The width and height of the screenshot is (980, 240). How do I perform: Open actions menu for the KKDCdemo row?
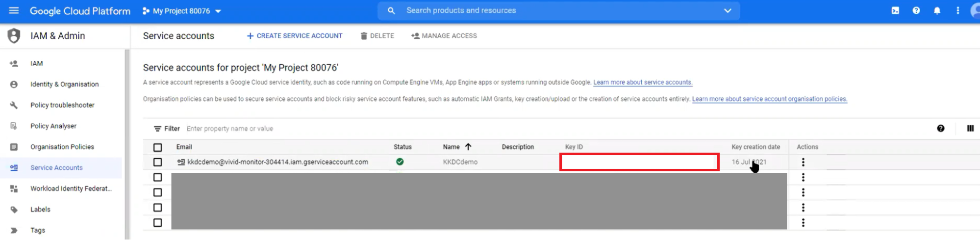point(803,162)
